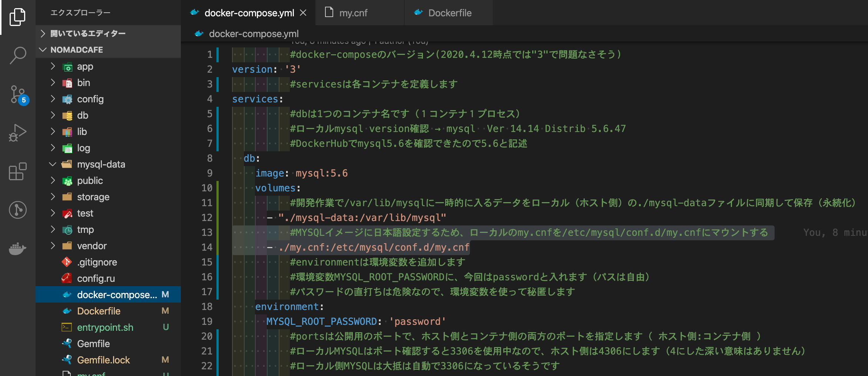The height and width of the screenshot is (376, 868).
Task: Switch to the my.cnf tab
Action: pyautogui.click(x=360, y=13)
